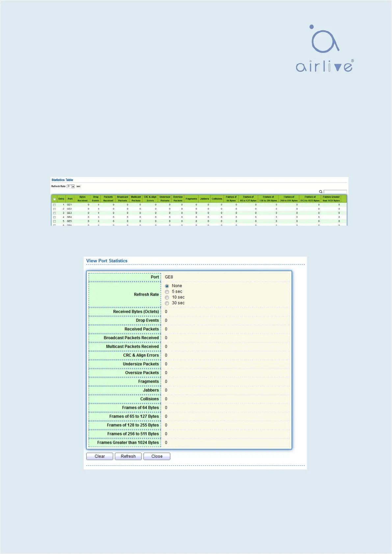This screenshot has width=392, height=554.
Task: Click the Bytes Received column header
Action: click(82, 199)
